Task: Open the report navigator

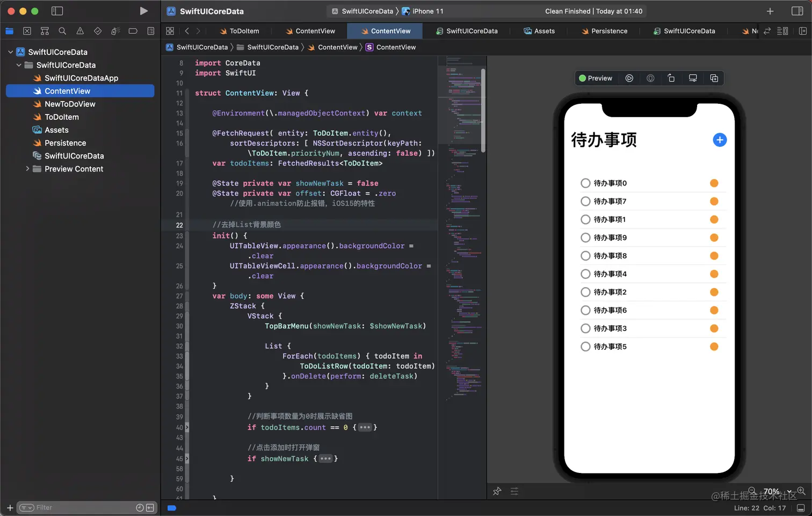Action: point(151,31)
